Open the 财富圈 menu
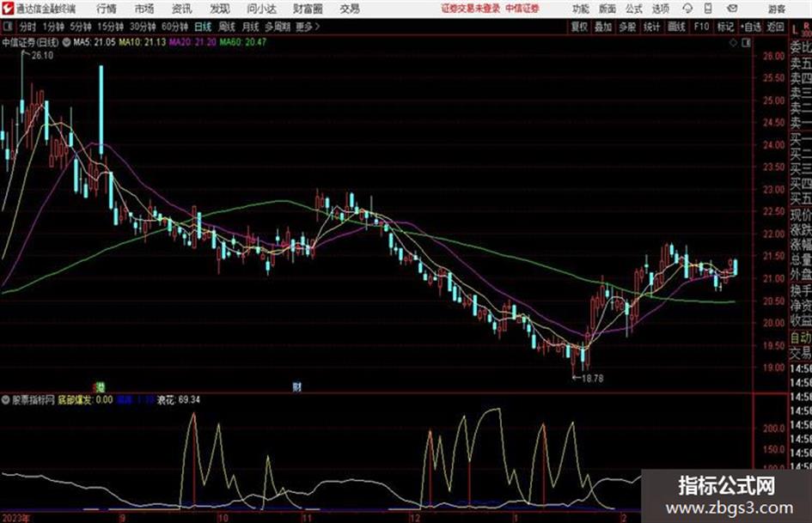Screen dimensions: 812x523 point(308,9)
